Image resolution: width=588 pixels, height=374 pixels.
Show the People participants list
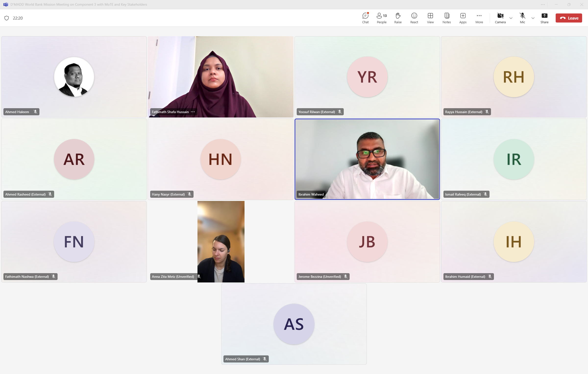tap(381, 18)
